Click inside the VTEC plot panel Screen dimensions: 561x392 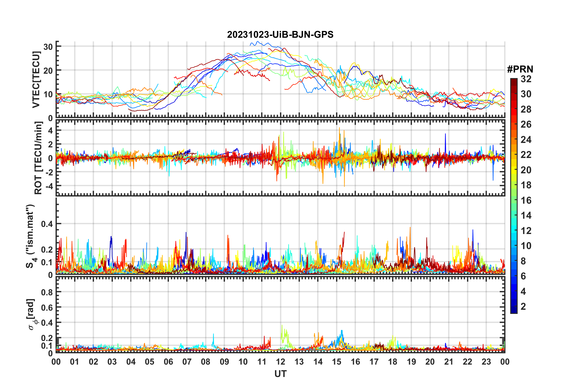click(280, 80)
